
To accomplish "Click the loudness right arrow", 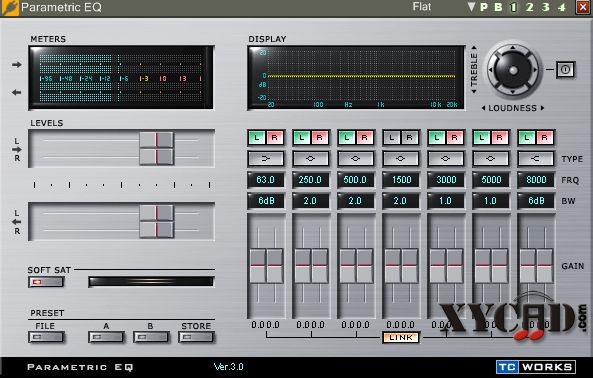I will click(x=542, y=108).
